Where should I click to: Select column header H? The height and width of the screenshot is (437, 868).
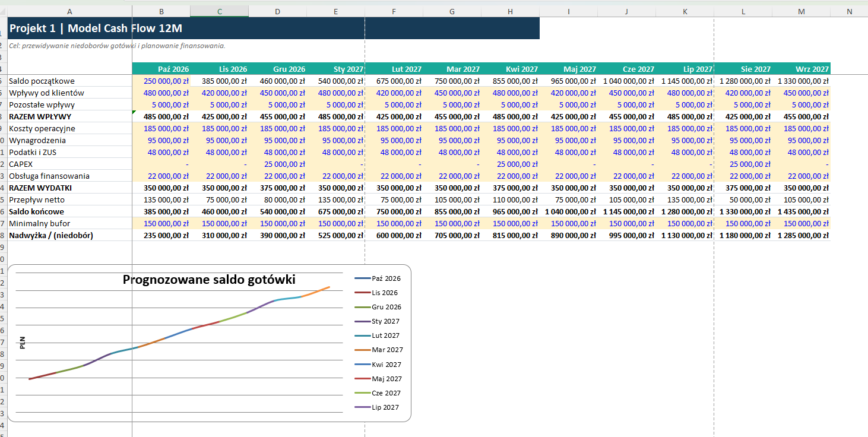(x=511, y=11)
